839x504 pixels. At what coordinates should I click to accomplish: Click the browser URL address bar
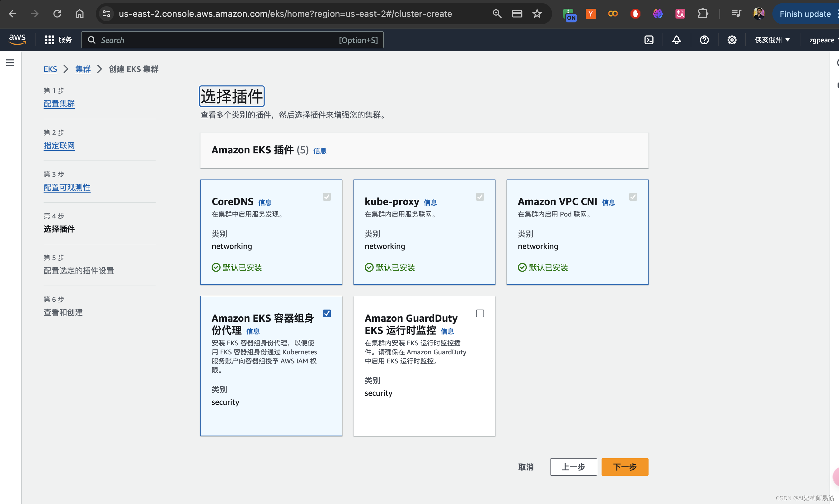[285, 14]
